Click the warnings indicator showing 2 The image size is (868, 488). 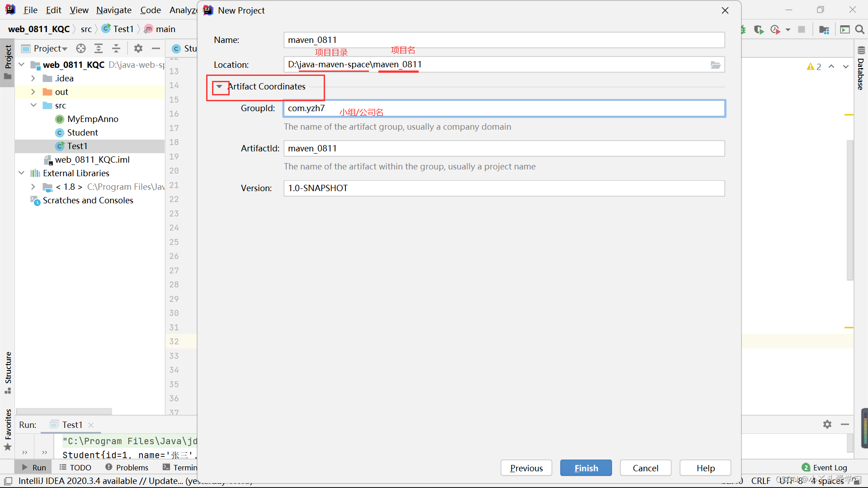coord(814,66)
